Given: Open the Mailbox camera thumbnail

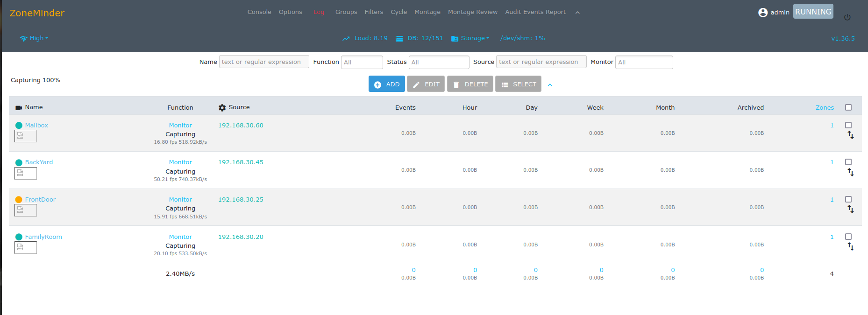Looking at the screenshot, I should 26,136.
